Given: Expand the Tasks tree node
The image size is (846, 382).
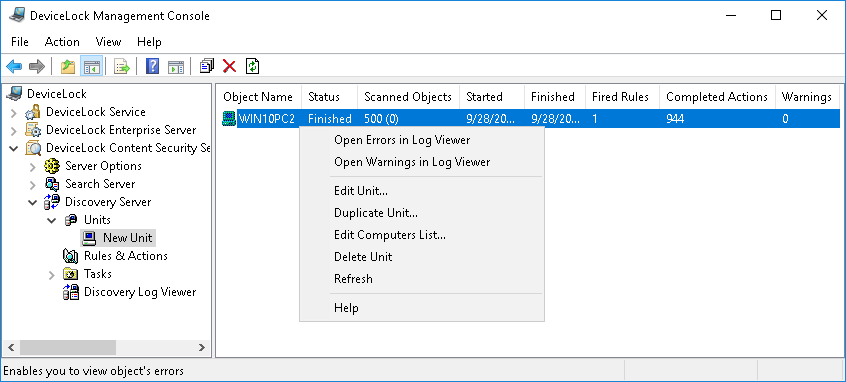Looking at the screenshot, I should click(52, 275).
